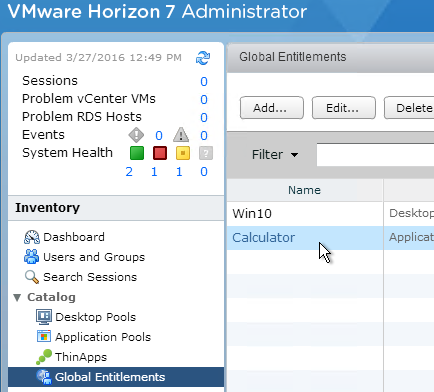
Task: Go to Search Sessions
Action: (x=90, y=277)
